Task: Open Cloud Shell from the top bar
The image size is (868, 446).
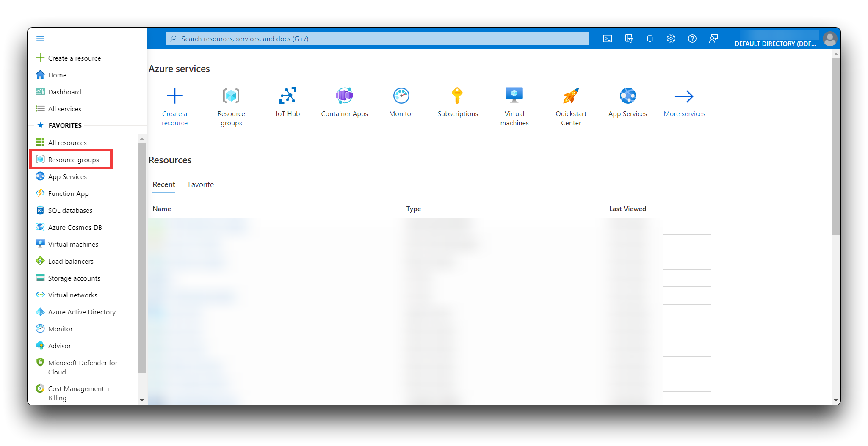Action: click(x=608, y=39)
